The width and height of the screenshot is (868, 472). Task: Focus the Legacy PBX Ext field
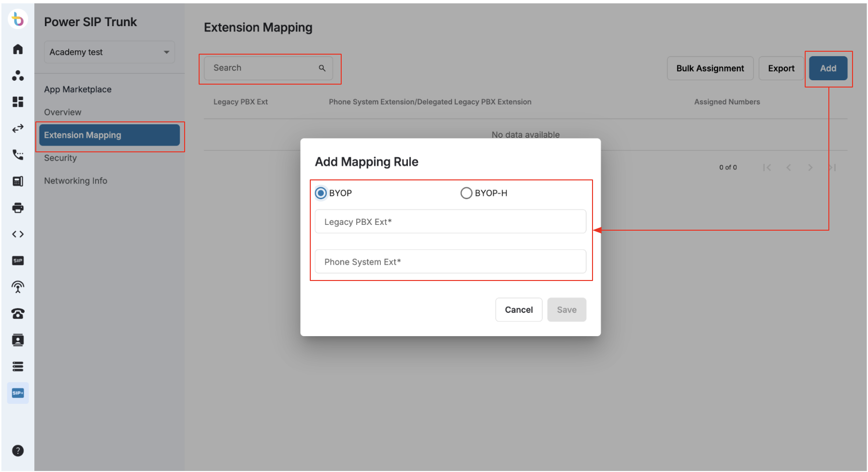[x=450, y=221]
